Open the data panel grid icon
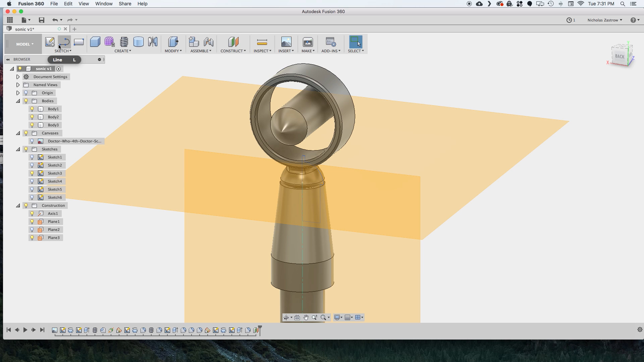This screenshot has height=362, width=644. pos(10,20)
